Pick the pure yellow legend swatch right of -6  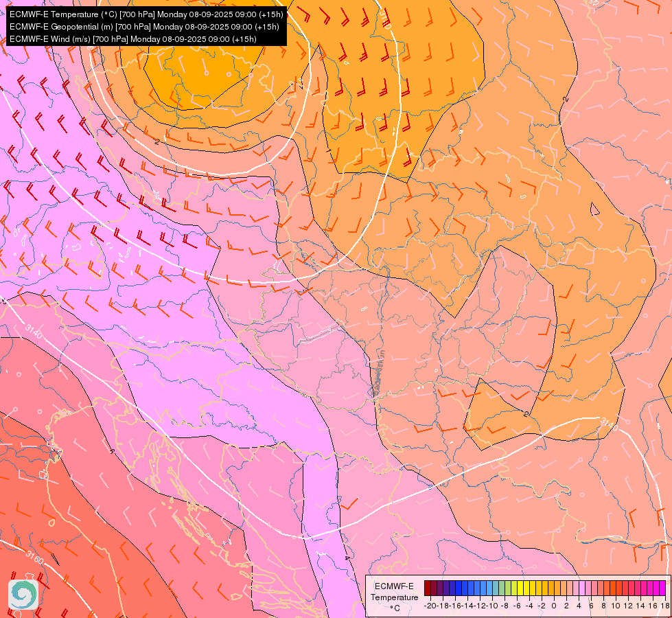click(520, 588)
